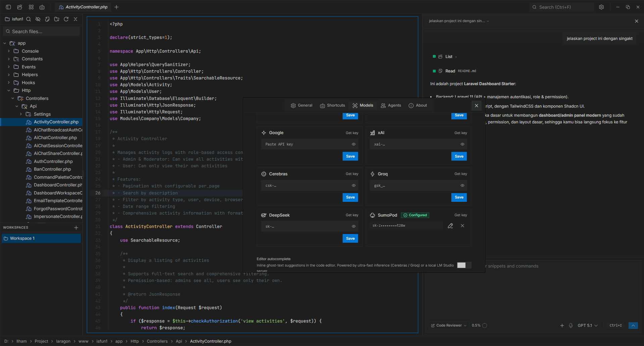644x346 pixels.
Task: Select the ActivityController.php editor tab
Action: (x=83, y=7)
